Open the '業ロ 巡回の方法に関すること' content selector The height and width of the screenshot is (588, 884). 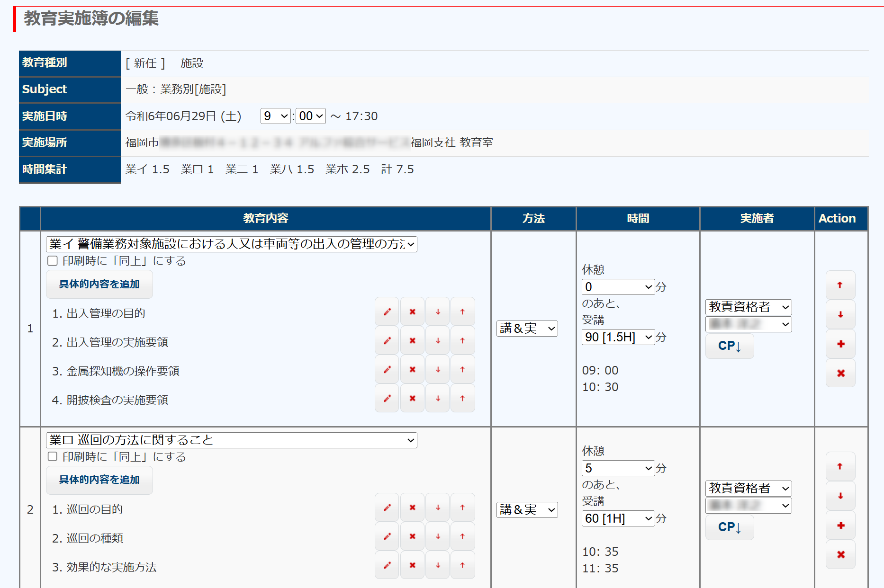[231, 440]
